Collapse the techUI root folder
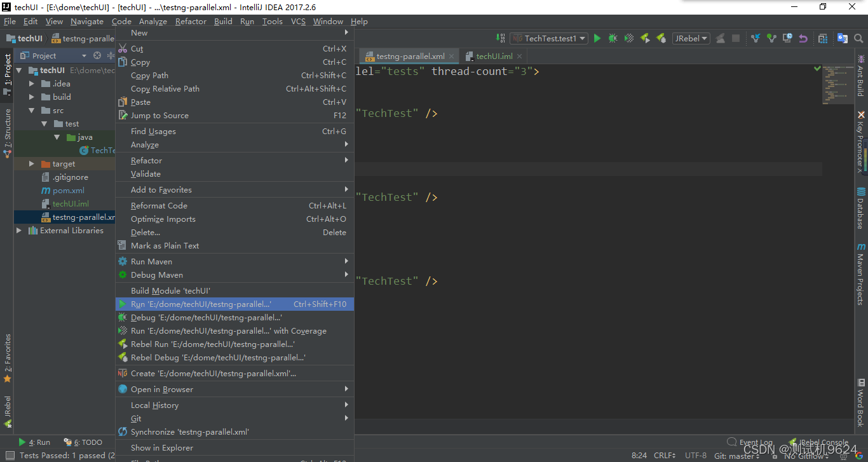 pos(19,71)
